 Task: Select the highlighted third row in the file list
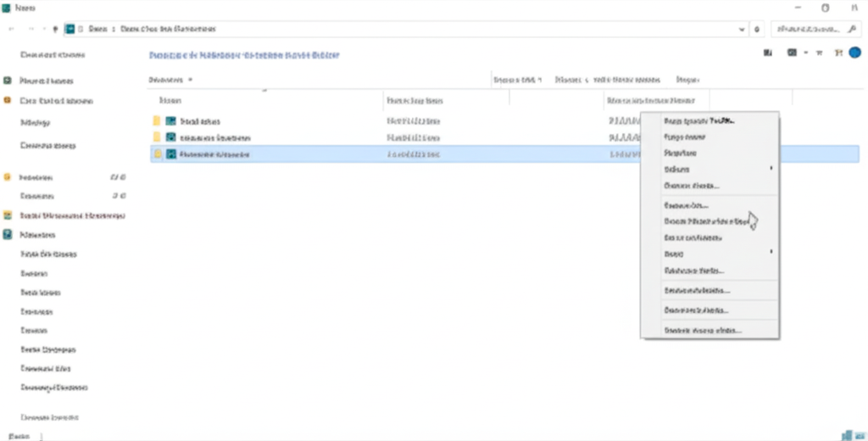coord(504,154)
